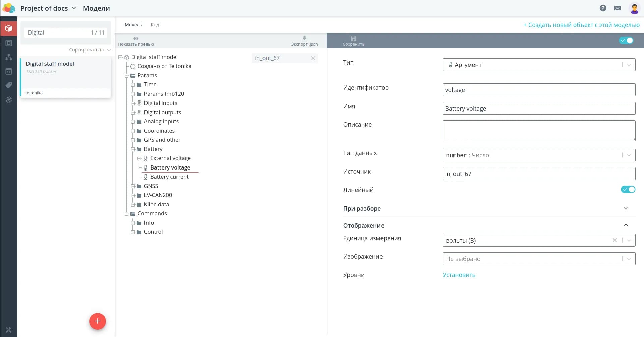The width and height of the screenshot is (644, 337).
Task: Click the Save floppy disk icon
Action: click(353, 39)
